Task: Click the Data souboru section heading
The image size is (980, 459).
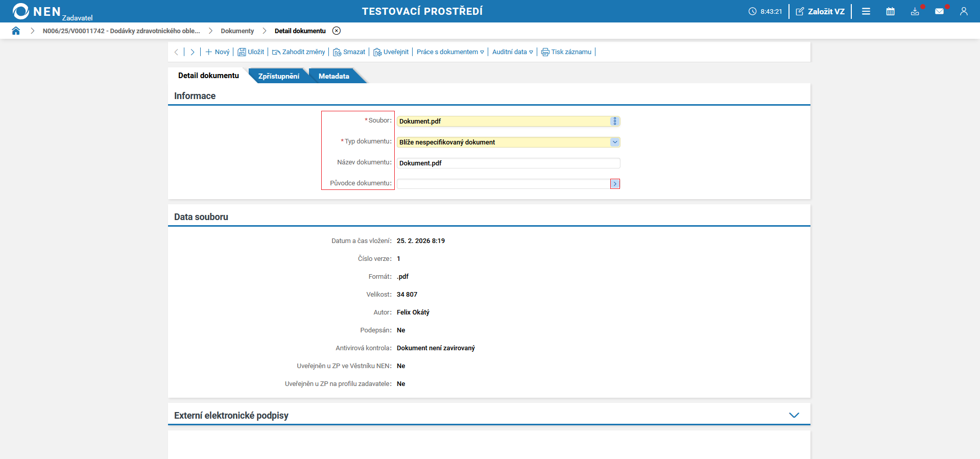Action: [201, 217]
